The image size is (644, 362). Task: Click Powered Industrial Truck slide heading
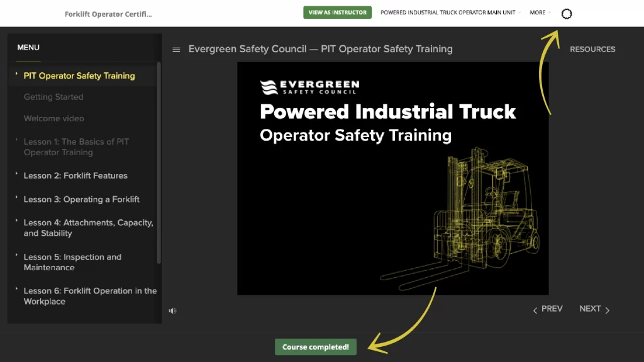(387, 112)
